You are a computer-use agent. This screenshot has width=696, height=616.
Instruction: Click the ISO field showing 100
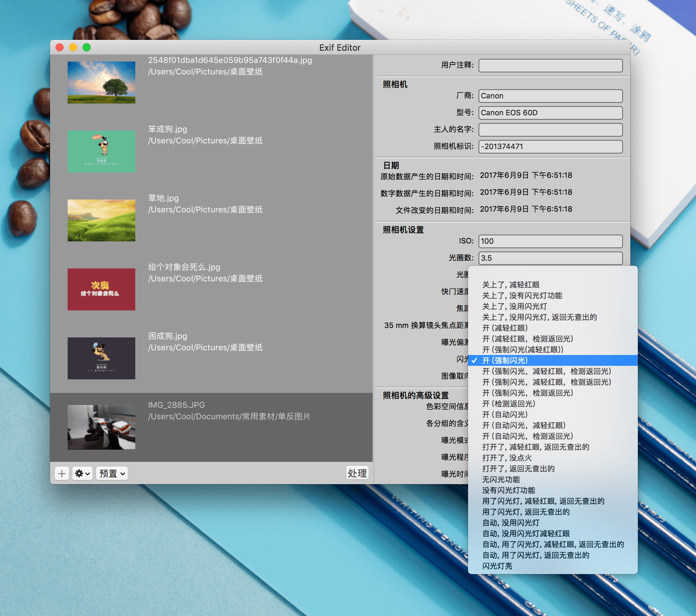click(x=550, y=241)
